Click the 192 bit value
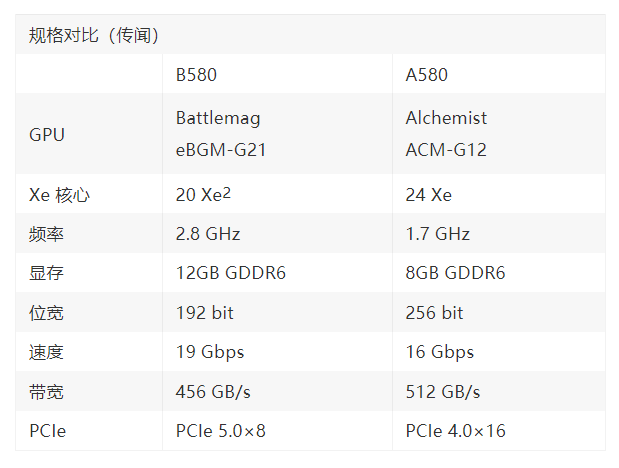The image size is (619, 468). (x=204, y=313)
